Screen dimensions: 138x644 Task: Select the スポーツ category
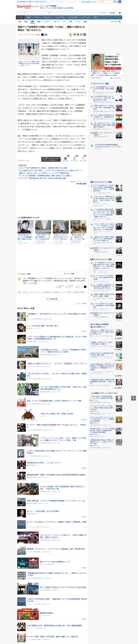56,21
